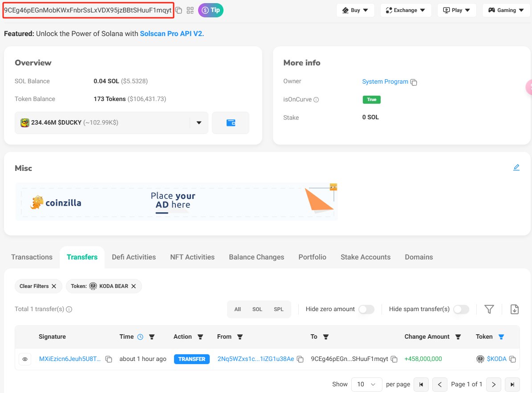Open the Play dropdown menu
The image size is (532, 393).
coord(457,10)
